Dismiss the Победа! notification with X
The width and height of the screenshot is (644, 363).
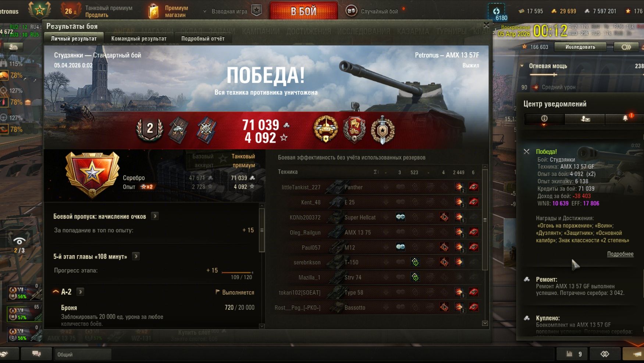pos(527,152)
